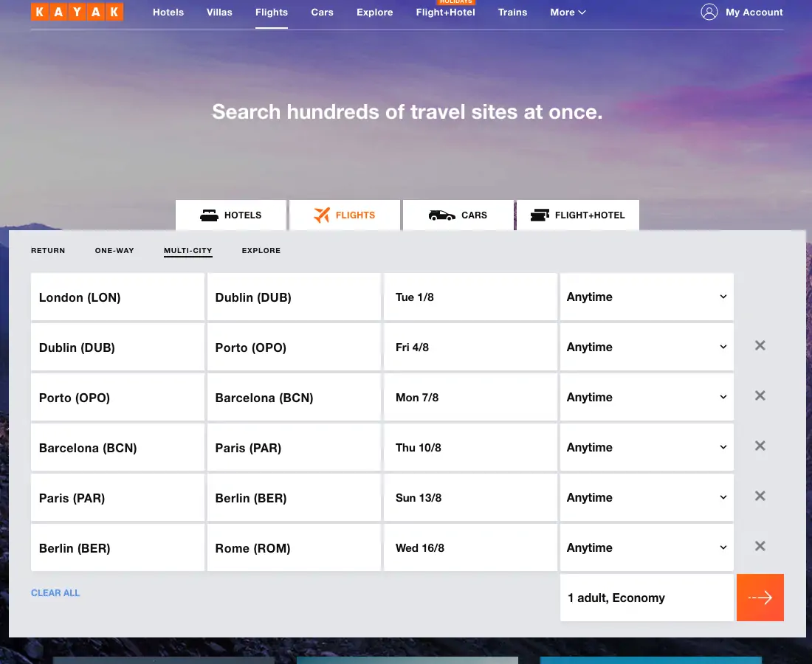This screenshot has width=812, height=664.
Task: Edit the Rome (ROM) destination field
Action: pyautogui.click(x=294, y=548)
